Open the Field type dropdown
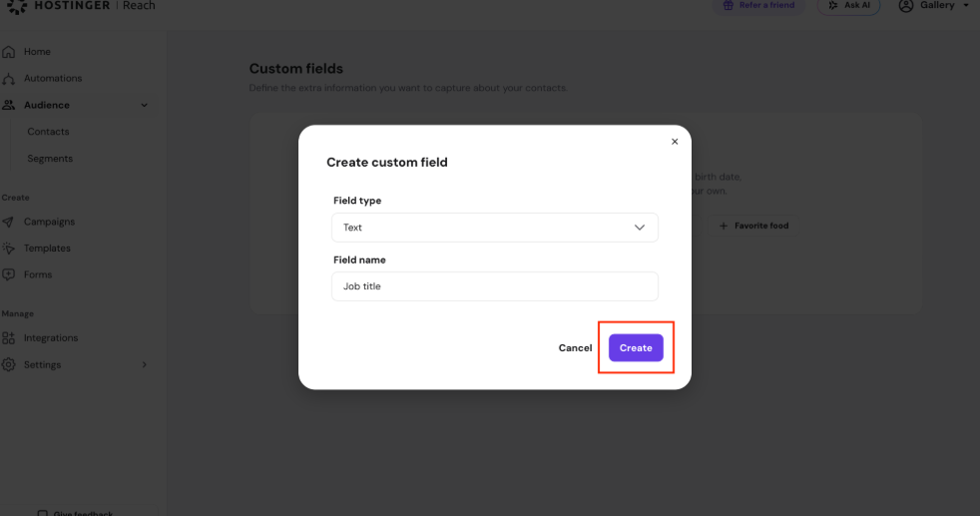The image size is (980, 516). click(494, 228)
